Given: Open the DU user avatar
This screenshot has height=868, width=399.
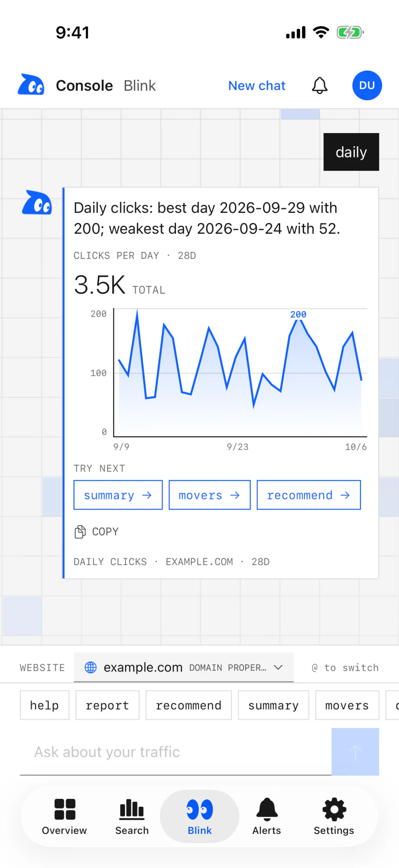Looking at the screenshot, I should tap(367, 85).
